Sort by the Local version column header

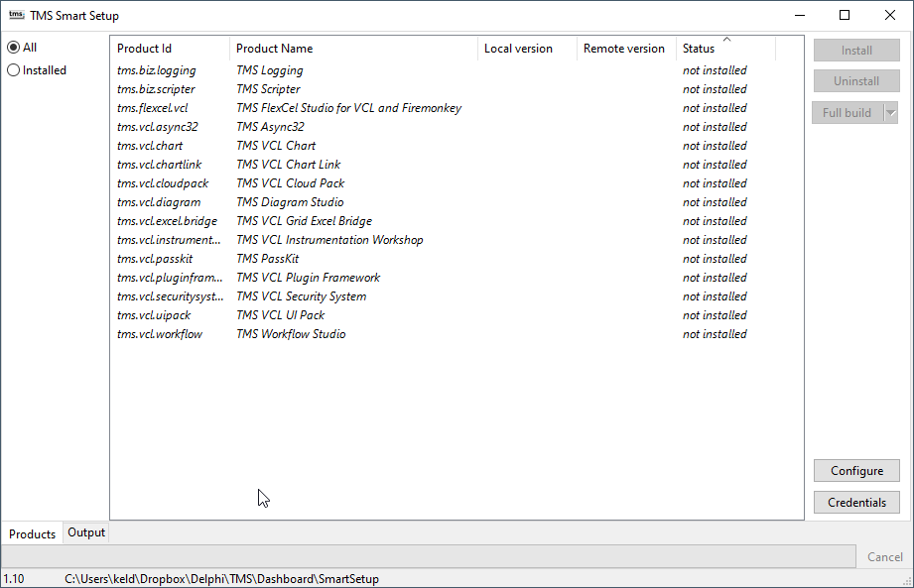[x=528, y=49]
